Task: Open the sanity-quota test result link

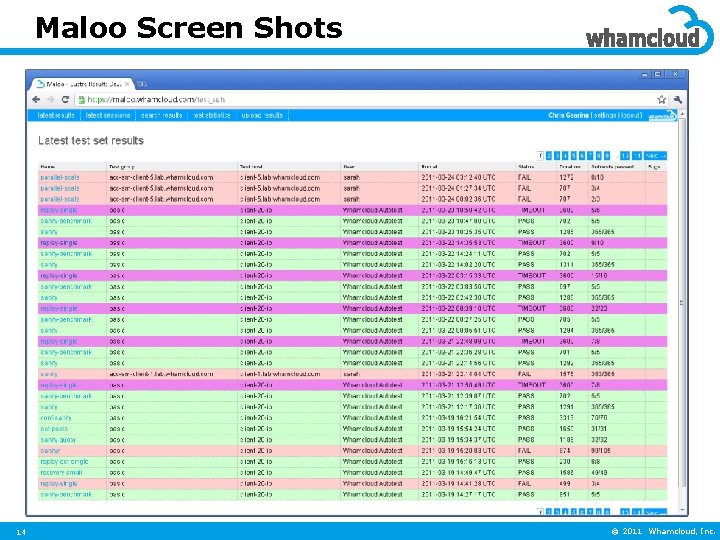Action: [58, 440]
